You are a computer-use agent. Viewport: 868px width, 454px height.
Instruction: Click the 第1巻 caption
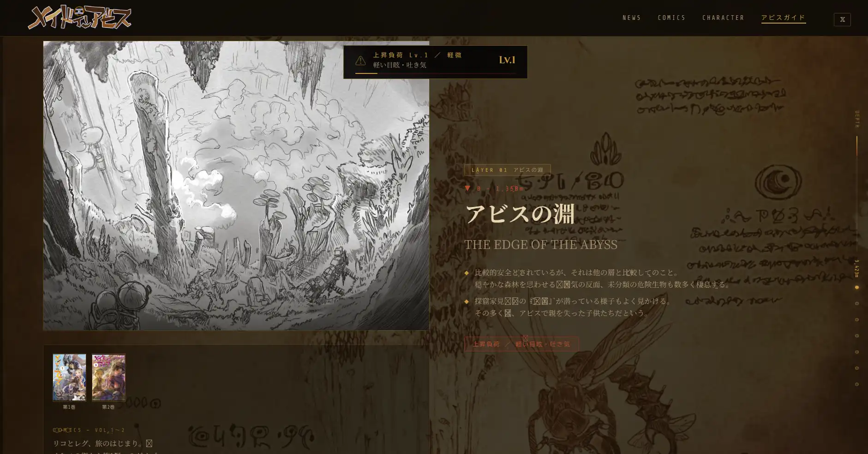coord(69,407)
